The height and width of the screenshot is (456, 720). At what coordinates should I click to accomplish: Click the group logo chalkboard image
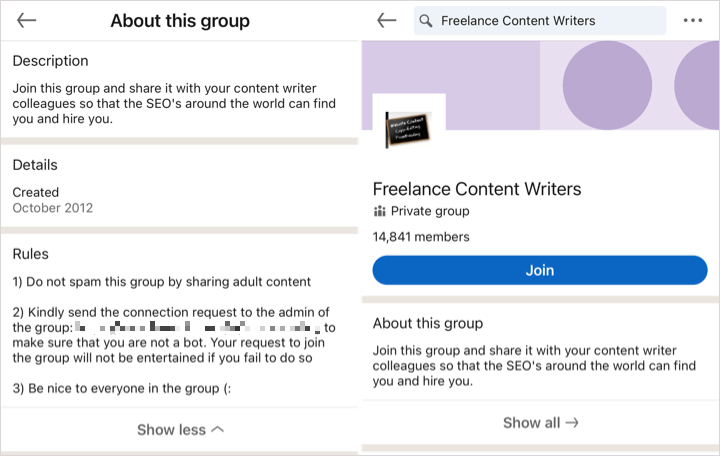tap(408, 129)
